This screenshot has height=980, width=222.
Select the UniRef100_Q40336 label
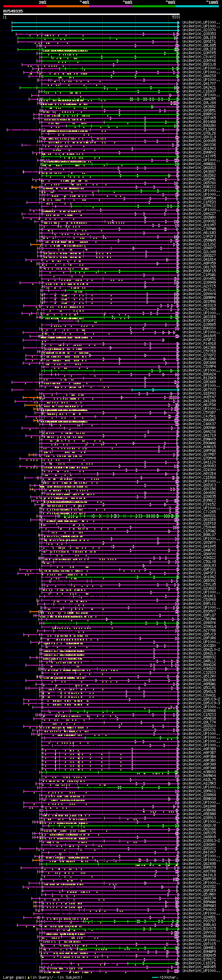point(199,145)
